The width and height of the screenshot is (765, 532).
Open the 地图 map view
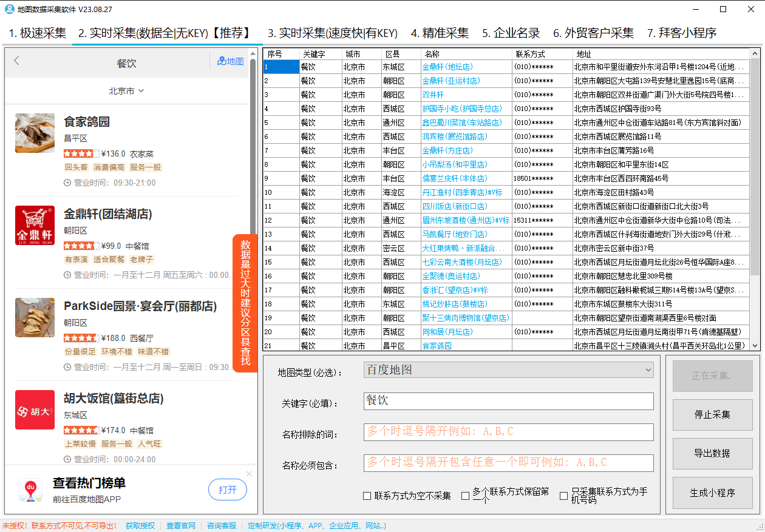[231, 61]
